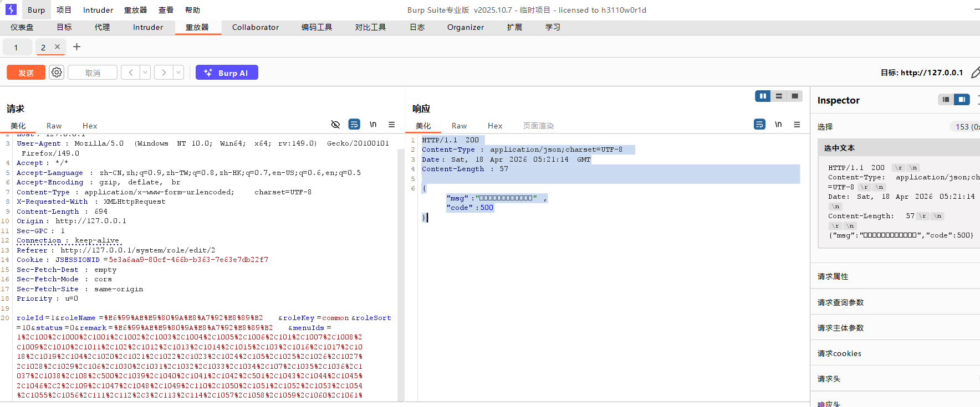980x407 pixels.
Task: Click code value 500 in response
Action: pos(487,208)
